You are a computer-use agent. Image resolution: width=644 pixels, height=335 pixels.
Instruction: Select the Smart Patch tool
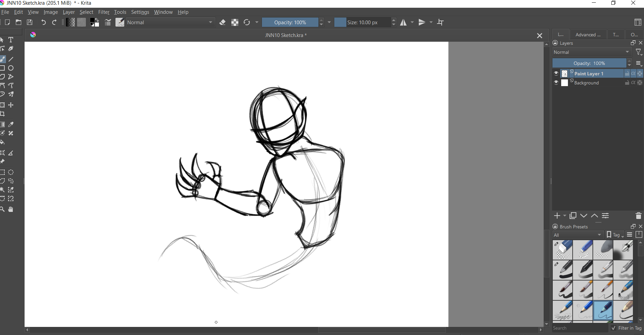click(x=11, y=133)
